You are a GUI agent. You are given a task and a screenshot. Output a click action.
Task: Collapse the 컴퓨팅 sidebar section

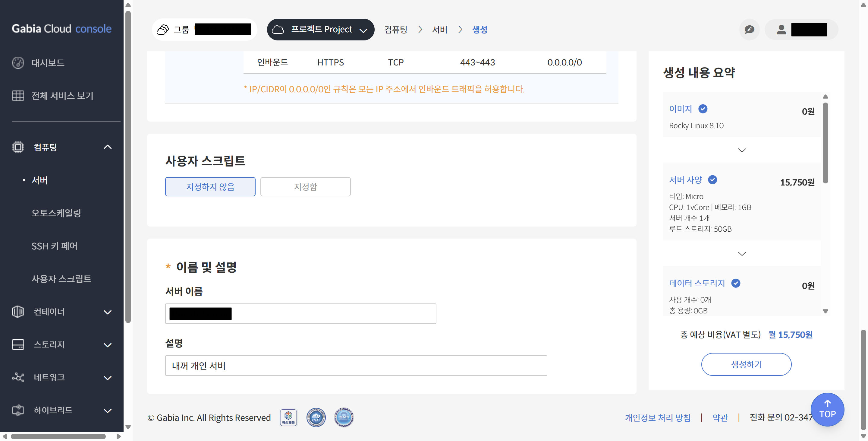click(107, 147)
